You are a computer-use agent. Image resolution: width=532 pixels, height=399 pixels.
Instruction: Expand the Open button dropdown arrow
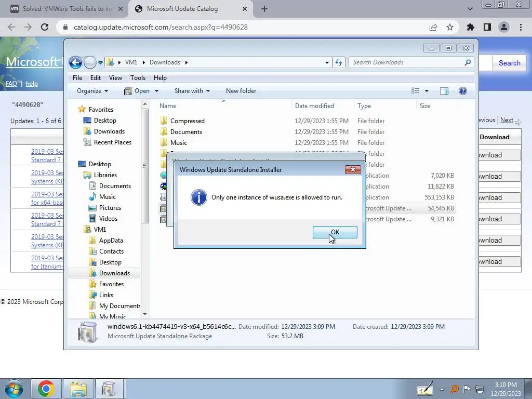coord(156,91)
